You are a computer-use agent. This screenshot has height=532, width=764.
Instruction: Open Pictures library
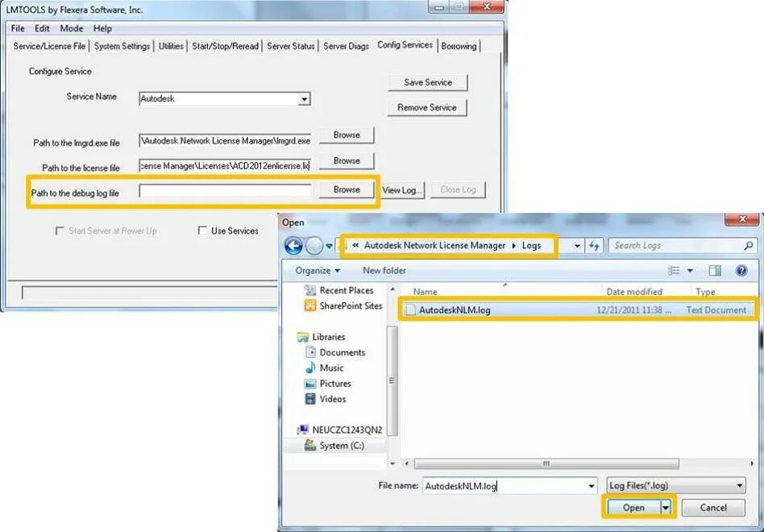click(327, 384)
